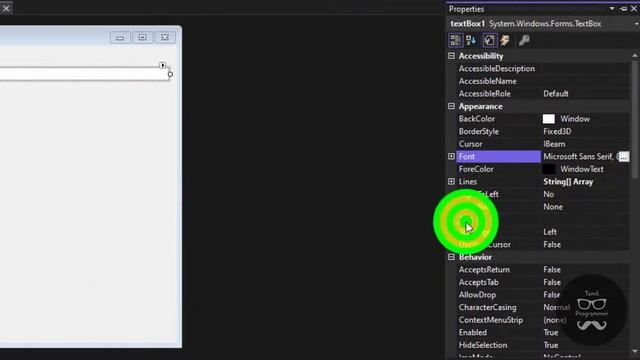This screenshot has height=360, width=640.
Task: Click the ForeColor black swatch
Action: (x=549, y=169)
